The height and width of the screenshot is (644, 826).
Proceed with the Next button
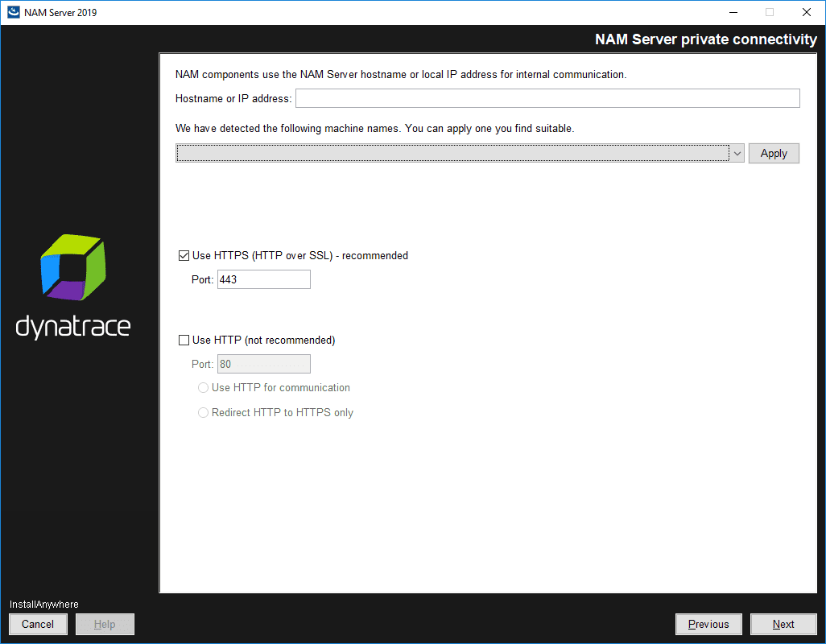783,624
